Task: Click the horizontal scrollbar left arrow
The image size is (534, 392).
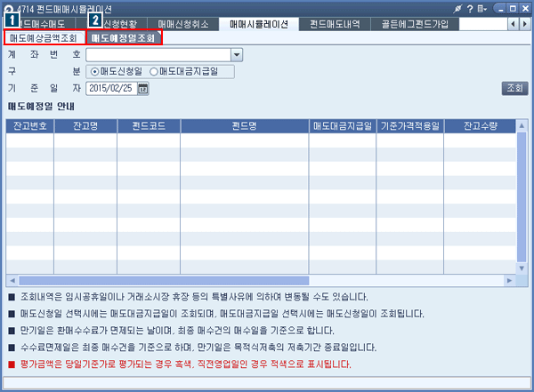Action: click(x=12, y=281)
